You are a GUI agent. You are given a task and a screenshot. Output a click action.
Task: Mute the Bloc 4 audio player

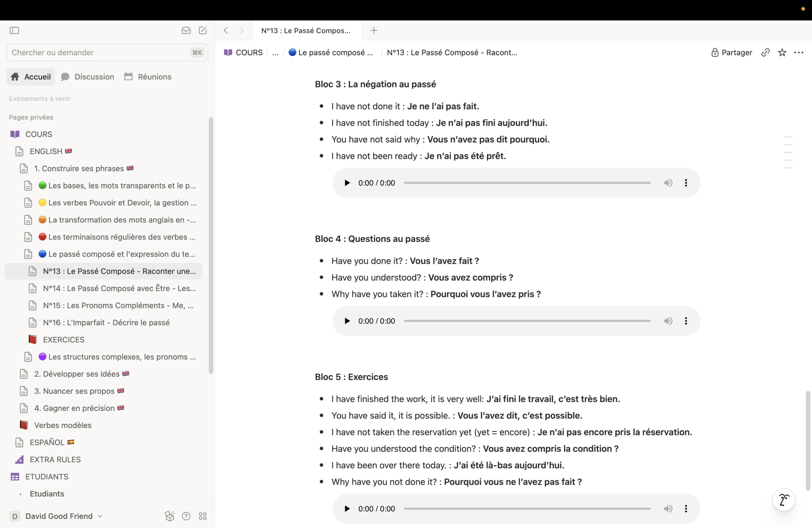(668, 321)
